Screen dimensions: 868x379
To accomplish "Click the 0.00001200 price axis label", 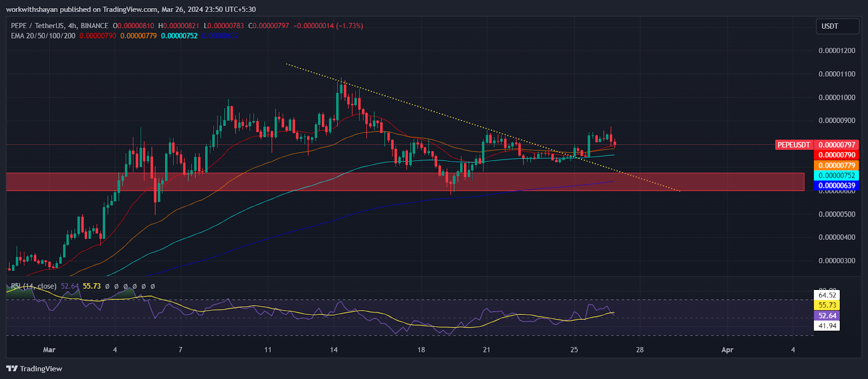I will coord(837,50).
